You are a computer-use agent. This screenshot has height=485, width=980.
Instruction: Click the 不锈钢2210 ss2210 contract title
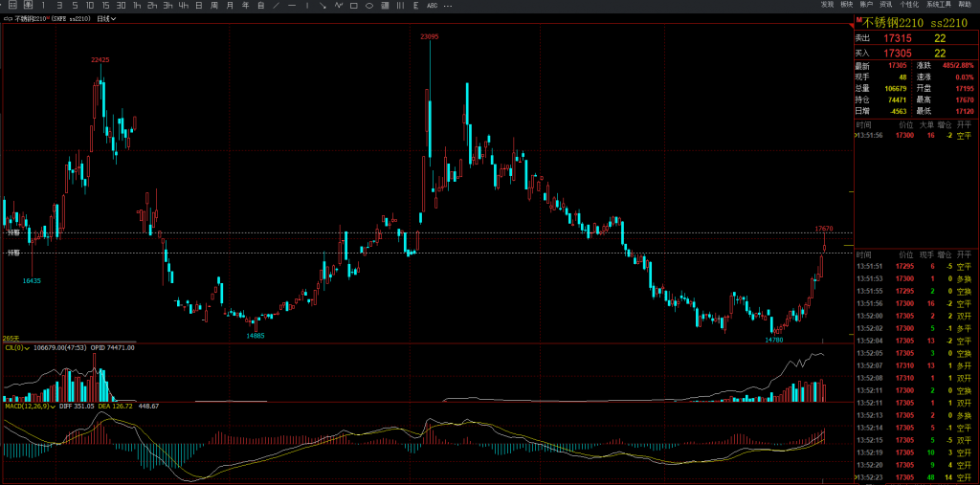coord(914,22)
